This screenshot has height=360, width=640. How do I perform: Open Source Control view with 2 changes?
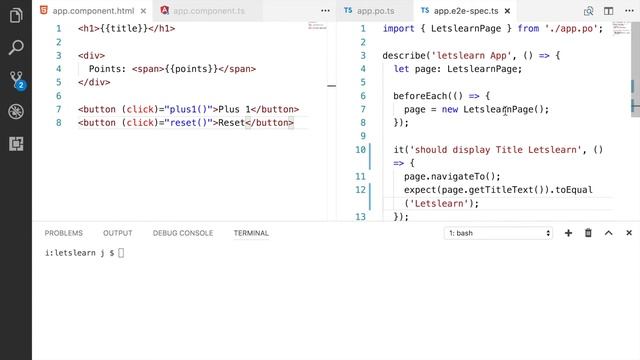click(x=17, y=80)
